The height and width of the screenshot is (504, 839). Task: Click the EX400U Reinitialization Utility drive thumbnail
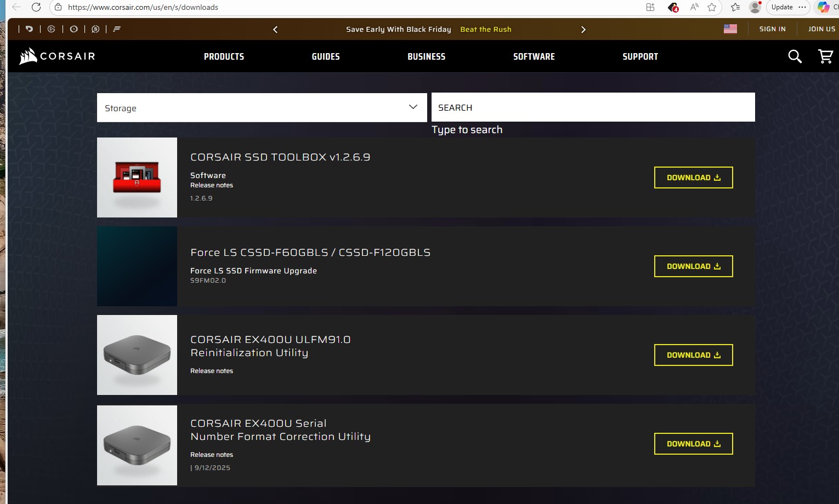coord(137,355)
